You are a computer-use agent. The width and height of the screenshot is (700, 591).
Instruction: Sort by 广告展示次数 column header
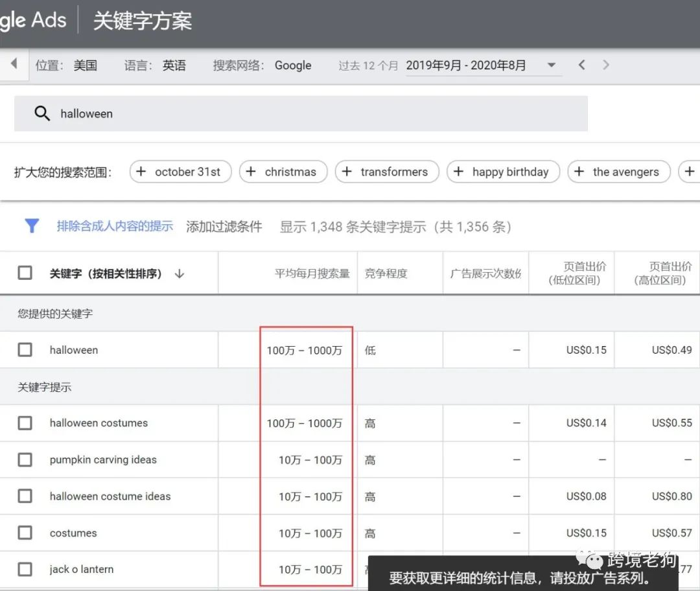pyautogui.click(x=485, y=273)
